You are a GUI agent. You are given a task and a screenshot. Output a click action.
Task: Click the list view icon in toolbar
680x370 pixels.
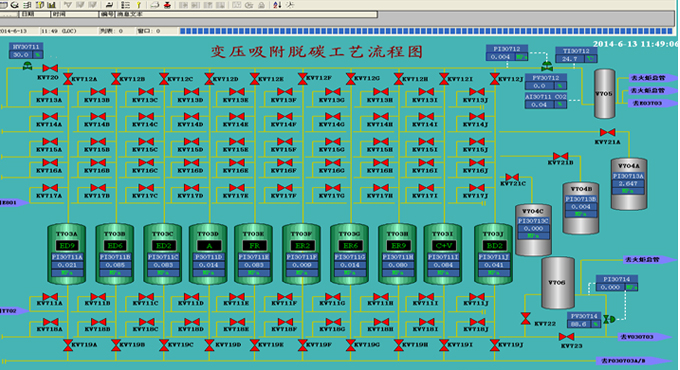pyautogui.click(x=125, y=5)
